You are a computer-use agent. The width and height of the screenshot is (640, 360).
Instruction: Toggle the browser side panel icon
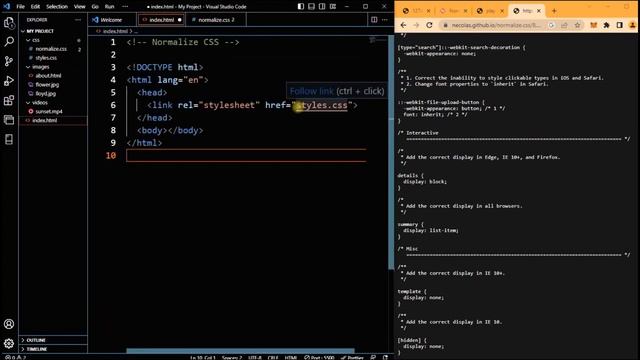(620, 25)
